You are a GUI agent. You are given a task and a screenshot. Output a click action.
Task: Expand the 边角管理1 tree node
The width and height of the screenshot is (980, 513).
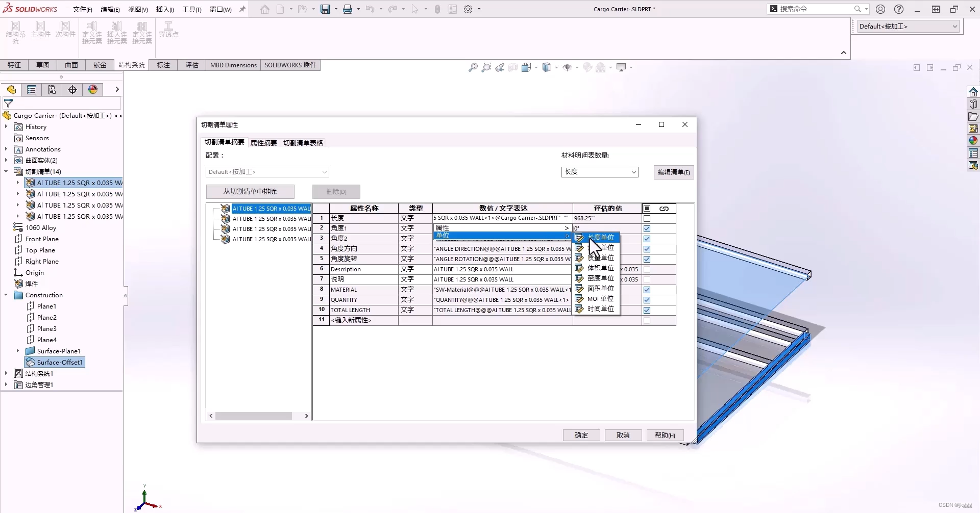coord(6,384)
